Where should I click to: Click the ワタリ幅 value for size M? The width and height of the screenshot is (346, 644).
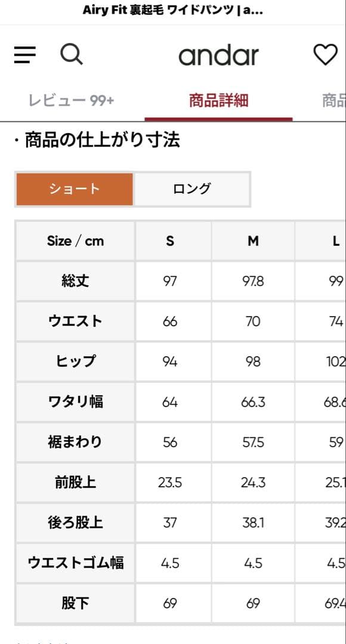[x=253, y=402]
